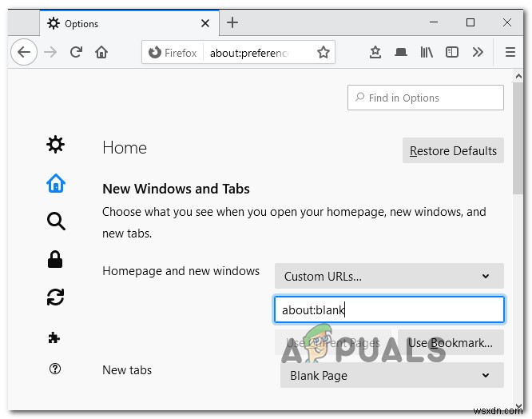Click the forward arrow navigation button

[x=50, y=52]
